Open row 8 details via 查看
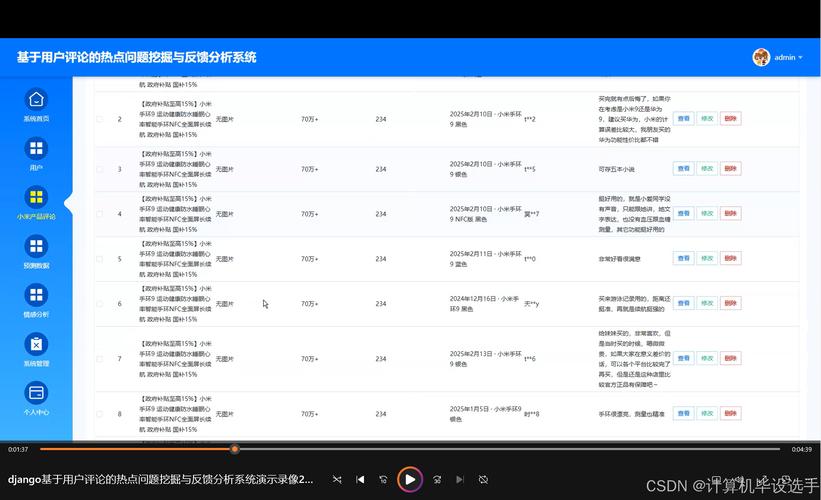Image resolution: width=821 pixels, height=500 pixels. (683, 413)
